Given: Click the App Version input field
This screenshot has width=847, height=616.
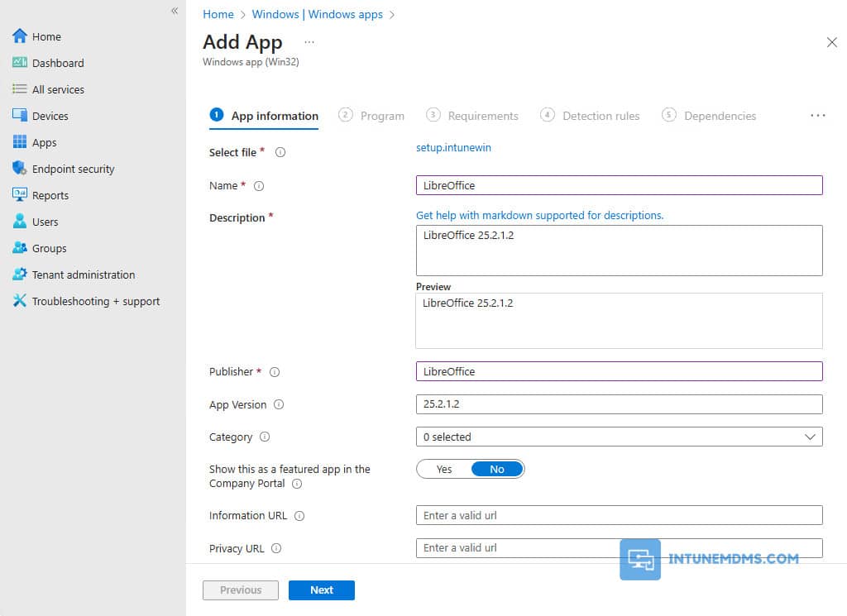Looking at the screenshot, I should pyautogui.click(x=619, y=404).
